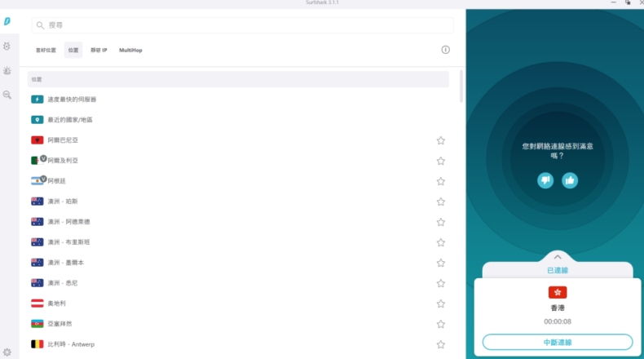Viewport: 644px width, 359px height.
Task: Select the nearest country pin icon
Action: coord(37,120)
